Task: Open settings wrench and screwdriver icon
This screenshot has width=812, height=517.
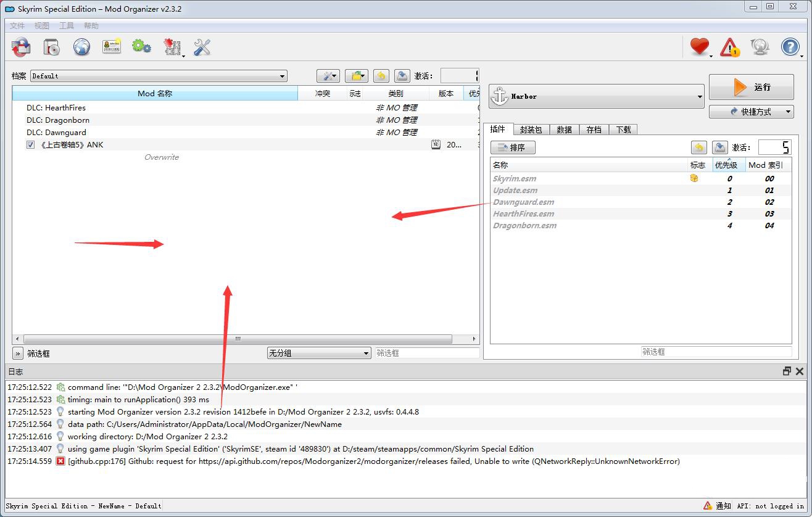Action: (202, 47)
